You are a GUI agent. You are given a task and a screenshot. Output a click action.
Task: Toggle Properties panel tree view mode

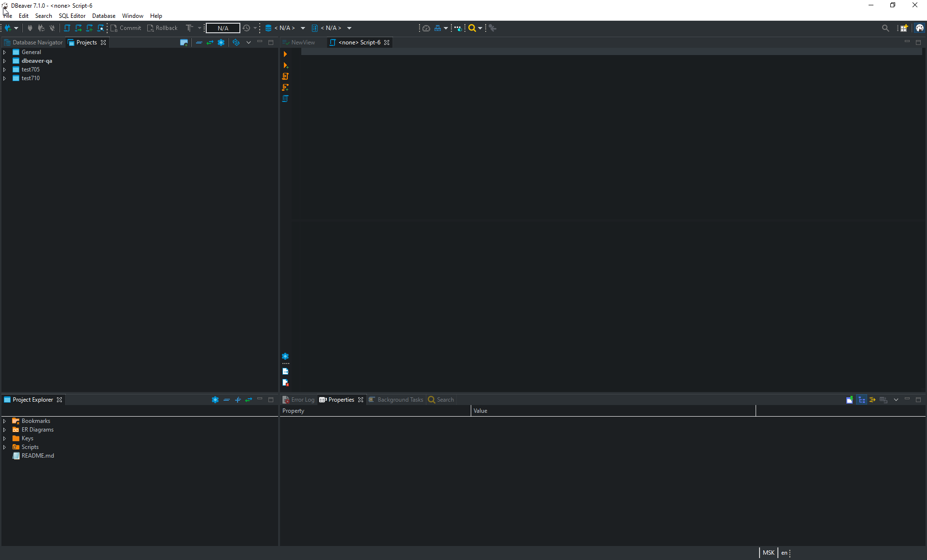(862, 400)
